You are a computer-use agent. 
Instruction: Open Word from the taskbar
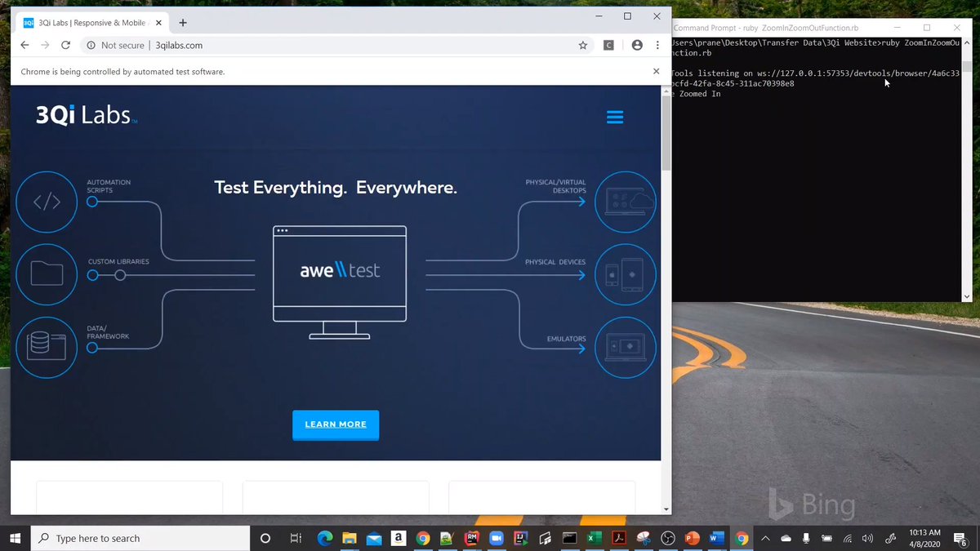tap(717, 538)
